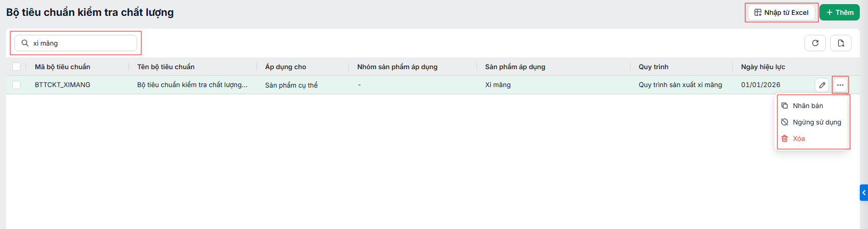The image size is (868, 229).
Task: Focus the search field containing xi măng
Action: [x=76, y=43]
